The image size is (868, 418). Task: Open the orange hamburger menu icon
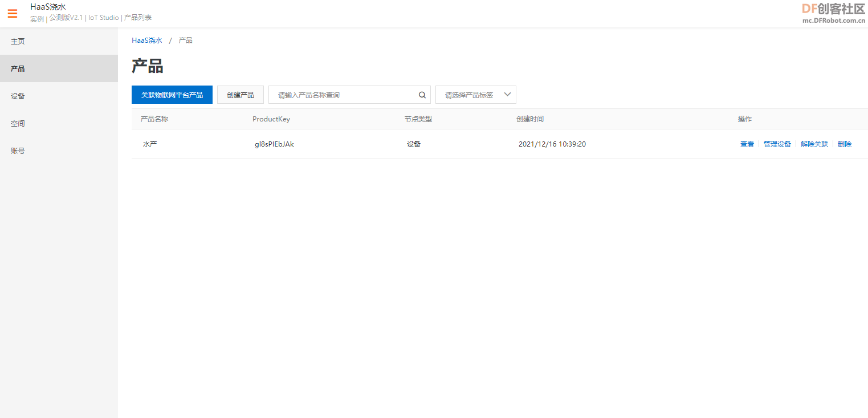click(x=13, y=14)
